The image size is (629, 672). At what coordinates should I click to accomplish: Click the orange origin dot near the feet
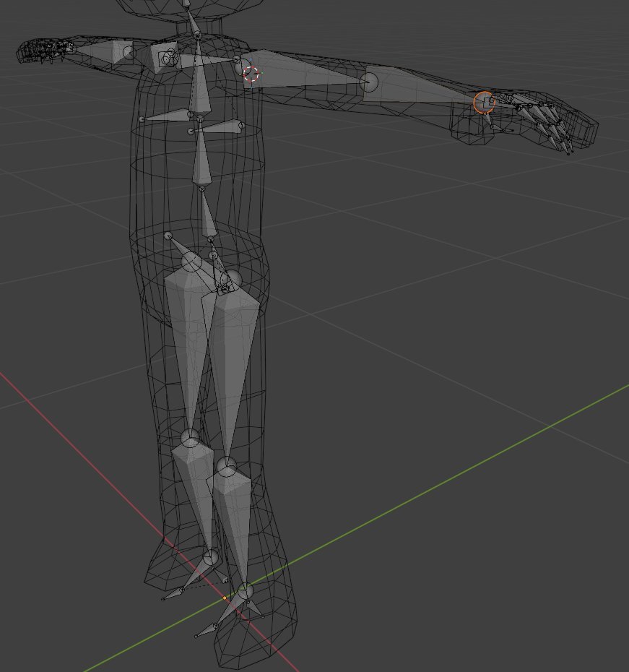225,598
